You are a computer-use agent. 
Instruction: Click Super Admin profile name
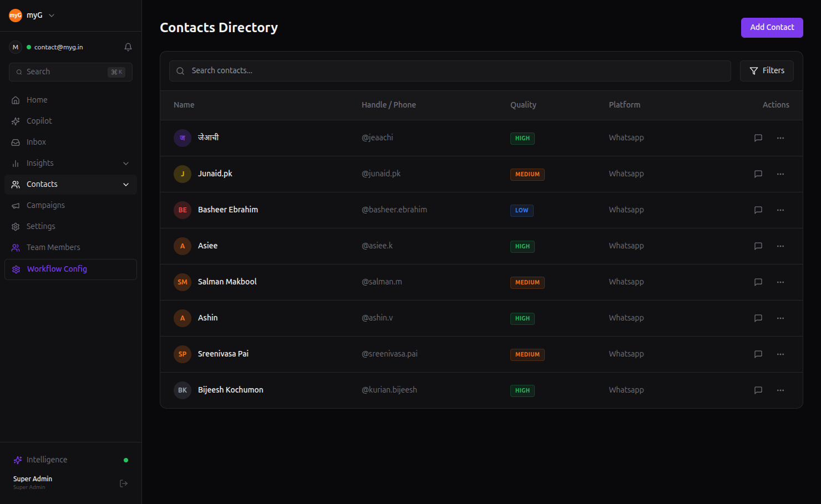(33, 479)
